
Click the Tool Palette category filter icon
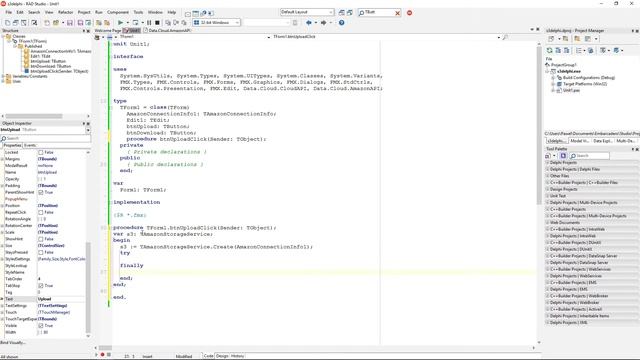pos(563,156)
